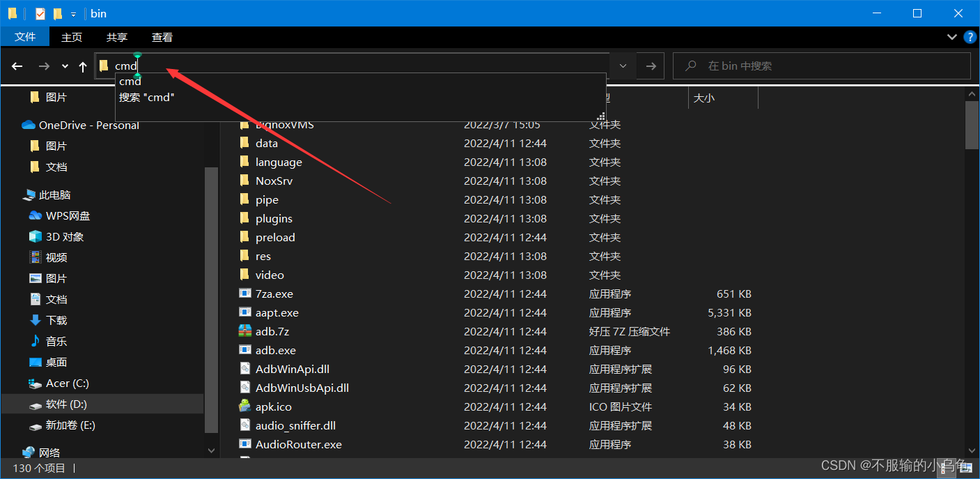Viewport: 980px width, 479px height.
Task: Open the address bar history dropdown
Action: point(623,66)
